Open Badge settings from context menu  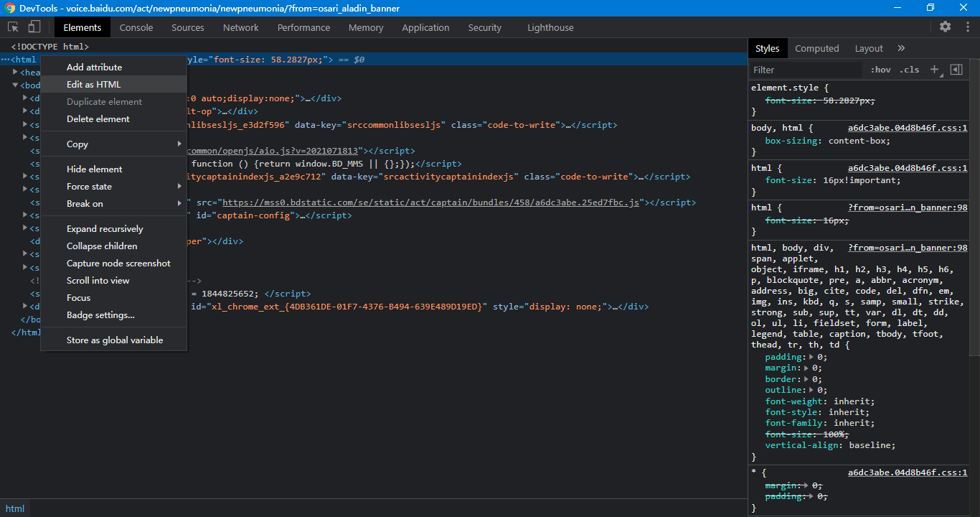point(113,315)
